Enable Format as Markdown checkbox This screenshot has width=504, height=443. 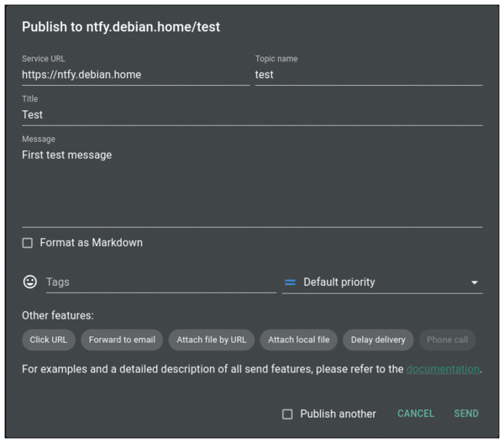28,243
